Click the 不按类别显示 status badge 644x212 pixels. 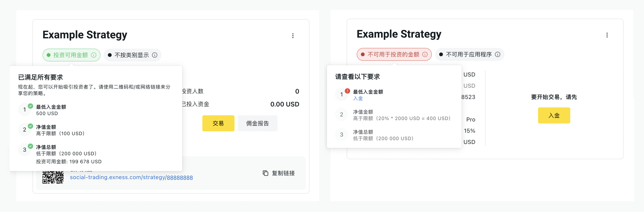click(133, 55)
